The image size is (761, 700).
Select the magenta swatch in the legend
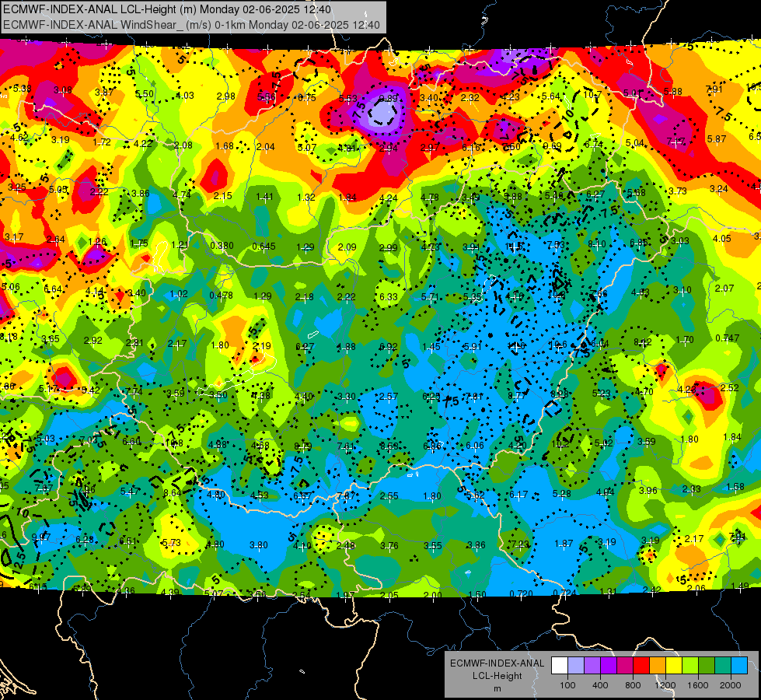[625, 666]
